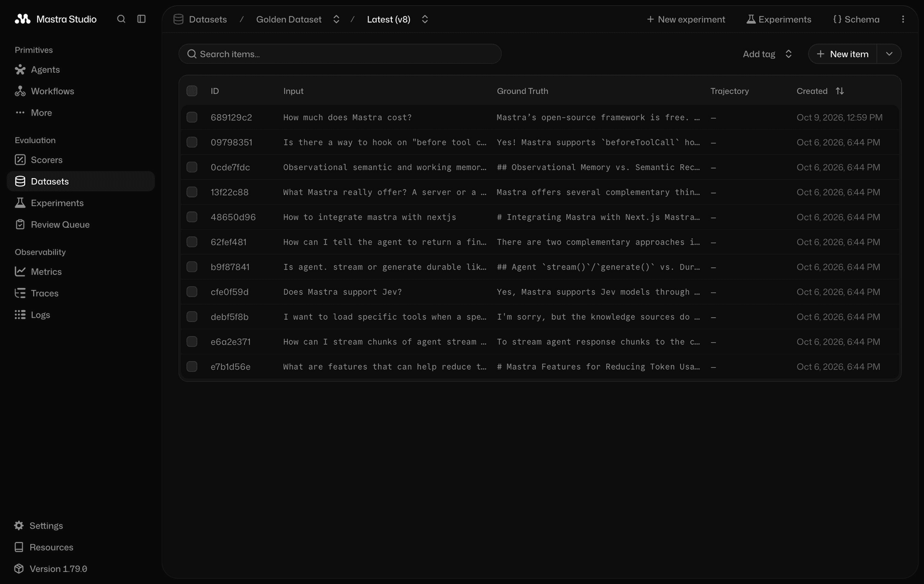Collapse sidebar with the panel toggle icon
This screenshot has height=584, width=924.
(141, 19)
